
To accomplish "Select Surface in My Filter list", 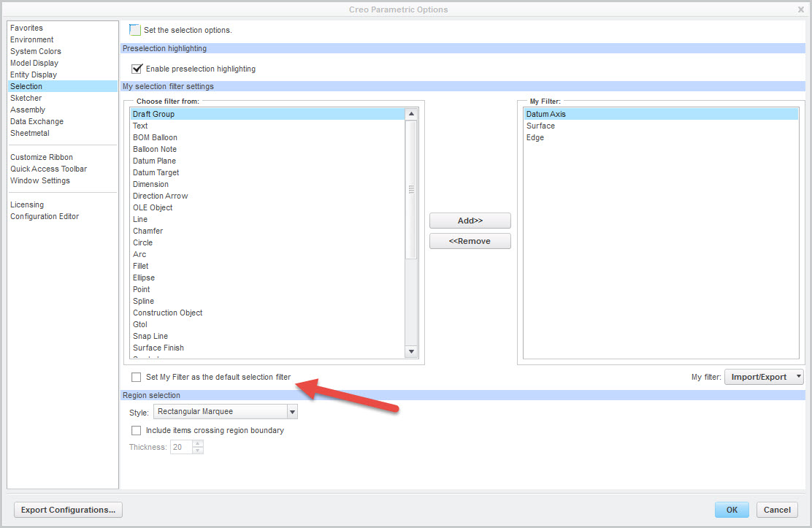I will 661,126.
